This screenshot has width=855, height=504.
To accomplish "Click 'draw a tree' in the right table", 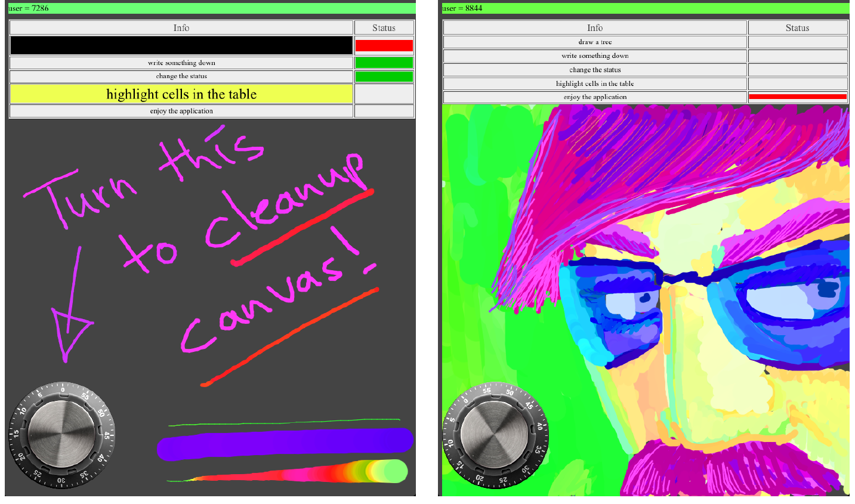I will click(595, 42).
